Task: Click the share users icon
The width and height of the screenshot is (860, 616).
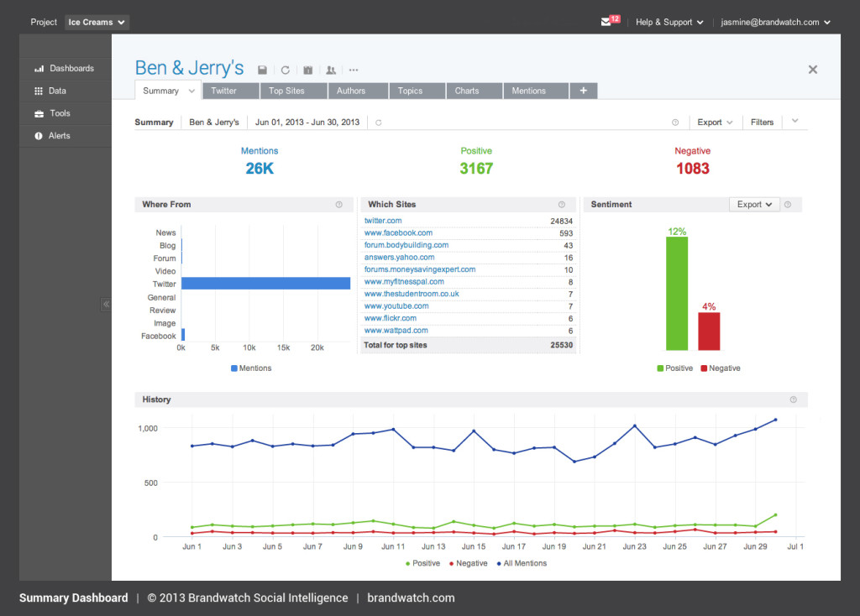Action: click(331, 70)
